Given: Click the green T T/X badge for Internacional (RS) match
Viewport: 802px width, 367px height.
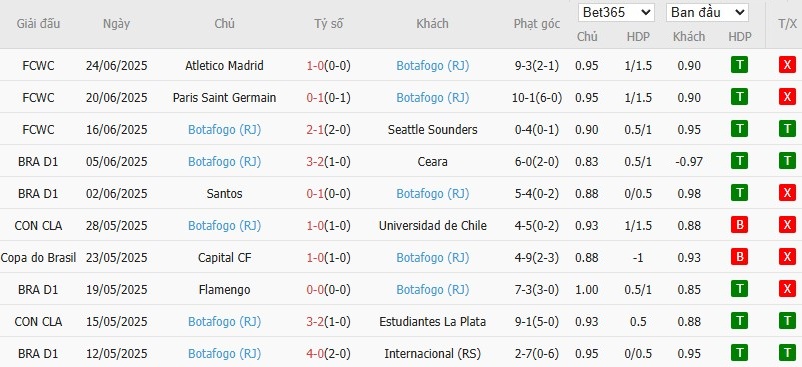Looking at the screenshot, I should point(787,353).
